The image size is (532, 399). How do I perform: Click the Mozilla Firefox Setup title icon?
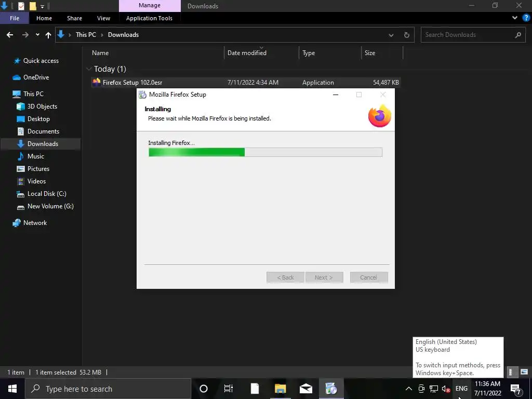coord(142,95)
